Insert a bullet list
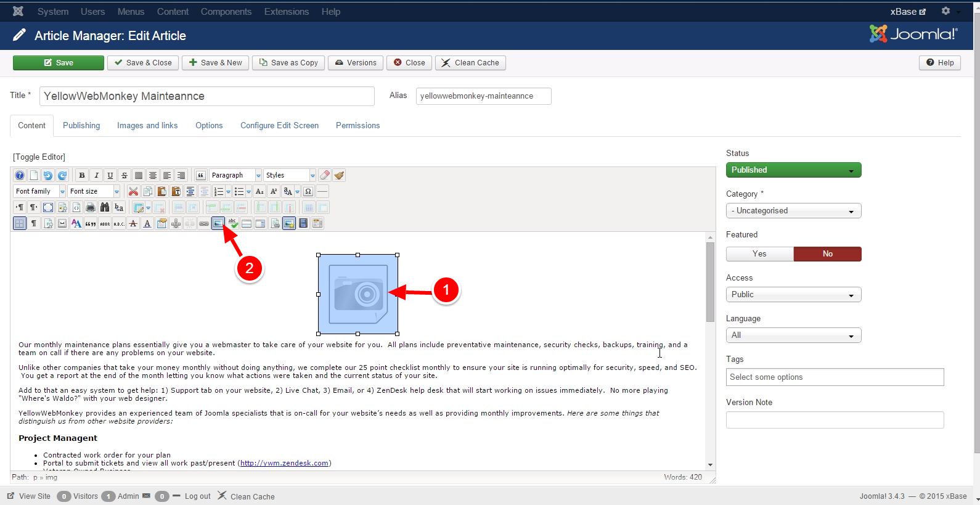Viewport: 980px width, 505px height. pyautogui.click(x=239, y=191)
